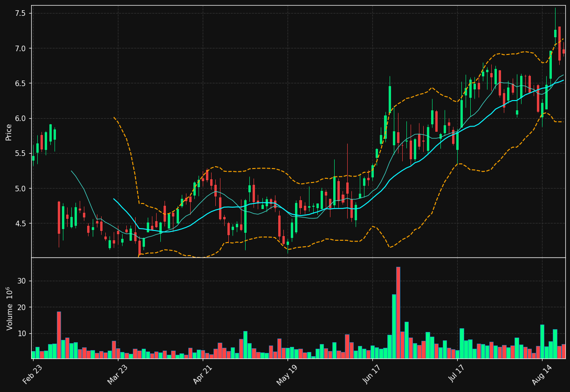This screenshot has width=570, height=392.
Task: Click the 7.0 price axis label
Action: [x=20, y=48]
